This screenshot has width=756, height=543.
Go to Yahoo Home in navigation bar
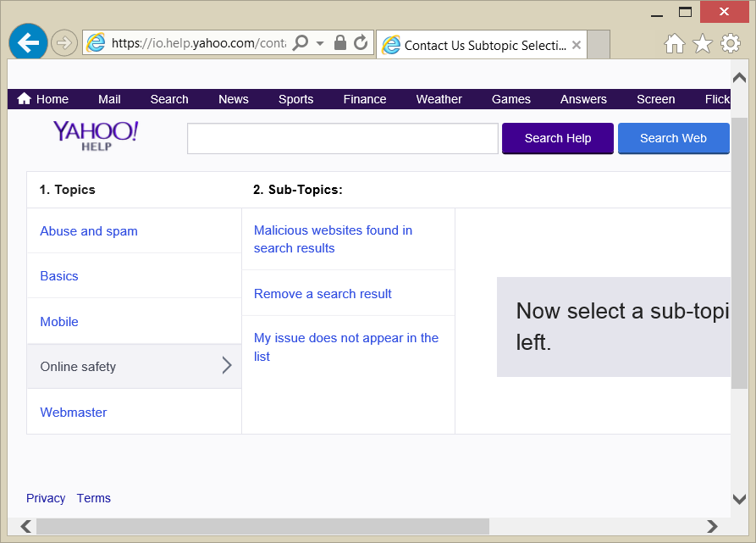pyautogui.click(x=43, y=99)
